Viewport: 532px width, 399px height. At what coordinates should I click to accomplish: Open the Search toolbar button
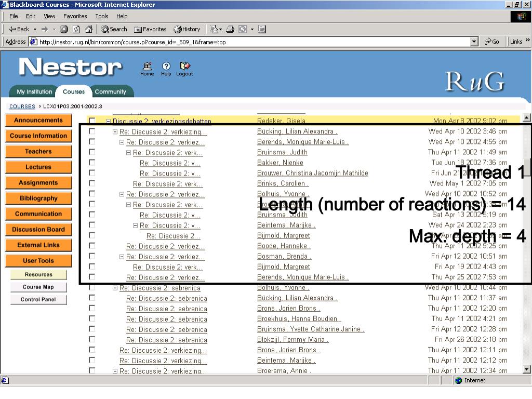pyautogui.click(x=114, y=29)
